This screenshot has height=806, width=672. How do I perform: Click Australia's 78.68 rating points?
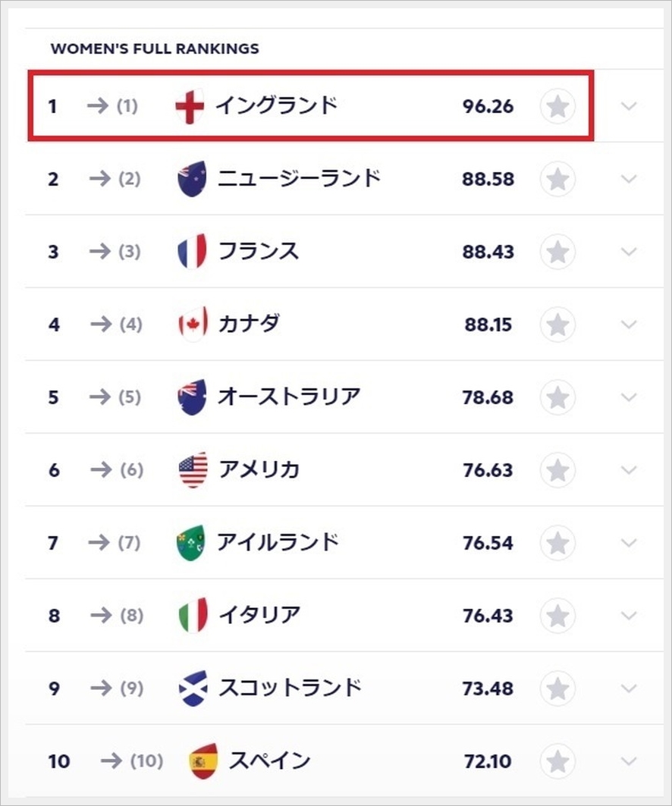tap(488, 398)
